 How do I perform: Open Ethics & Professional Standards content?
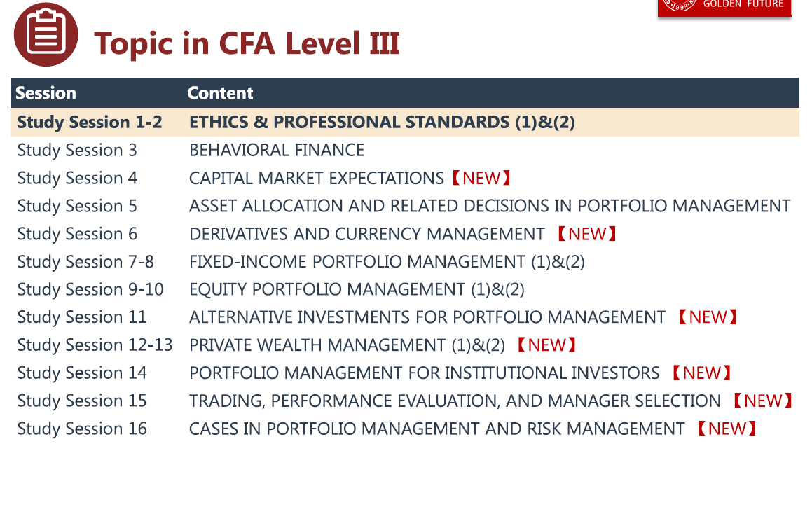pos(382,123)
